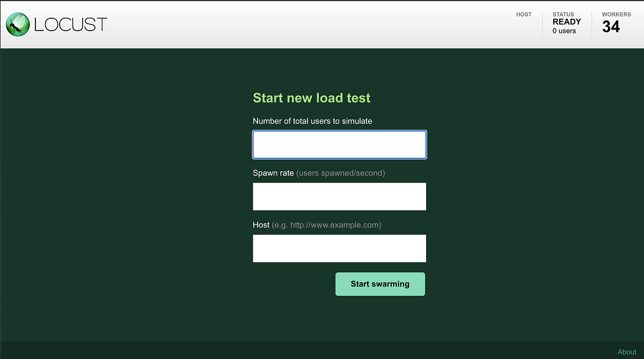Screen dimensions: 644x359
Task: Click the dark green page background area
Action: coord(107,215)
